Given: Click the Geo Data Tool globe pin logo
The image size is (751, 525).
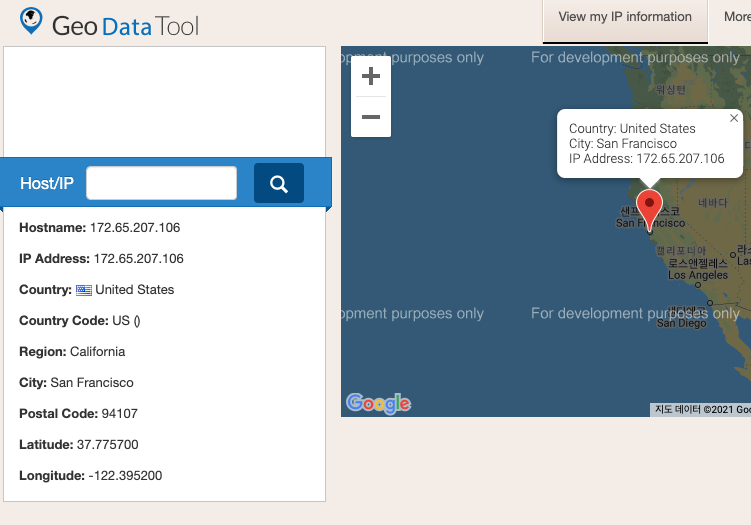Looking at the screenshot, I should point(31,21).
